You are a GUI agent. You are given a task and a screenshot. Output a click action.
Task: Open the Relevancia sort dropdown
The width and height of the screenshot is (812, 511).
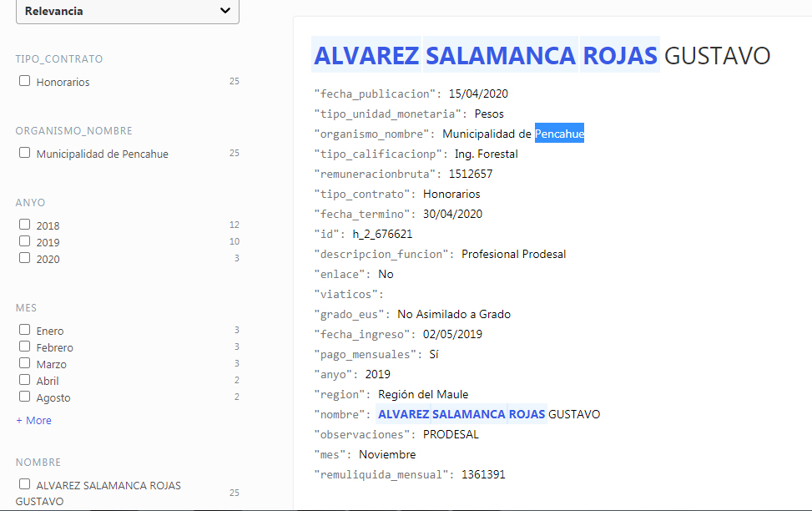[x=128, y=11]
